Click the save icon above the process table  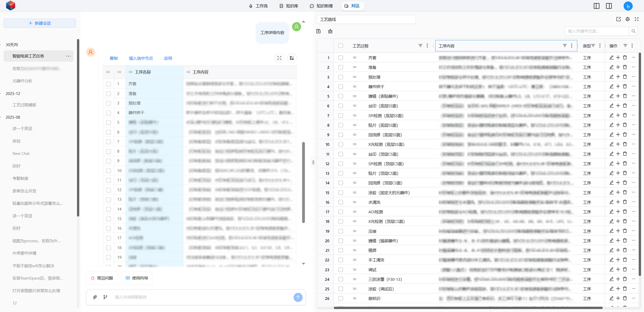(x=318, y=31)
